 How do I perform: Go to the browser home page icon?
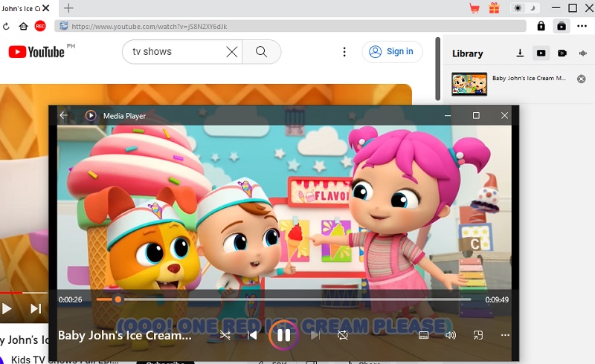click(24, 26)
